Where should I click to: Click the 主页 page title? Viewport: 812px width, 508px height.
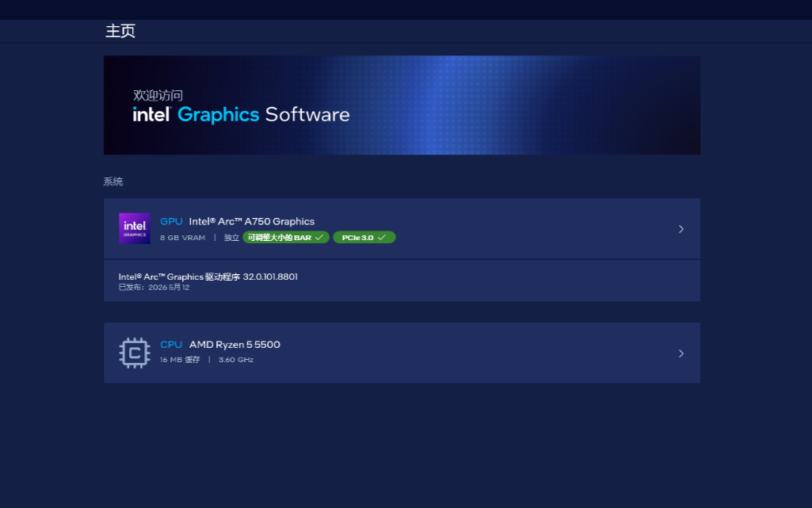pos(120,31)
